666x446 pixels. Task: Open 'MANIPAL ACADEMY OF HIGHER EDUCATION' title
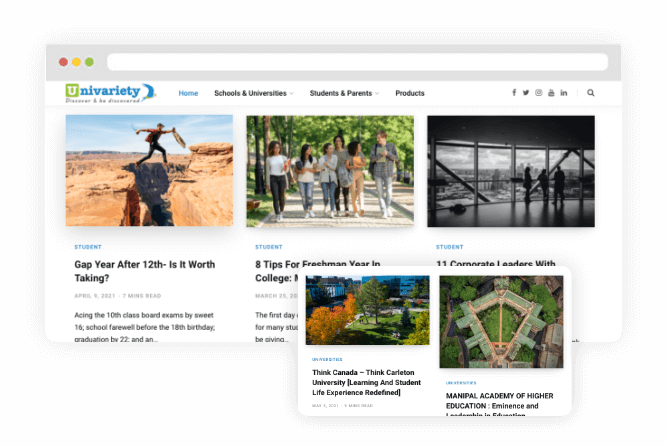click(x=500, y=405)
